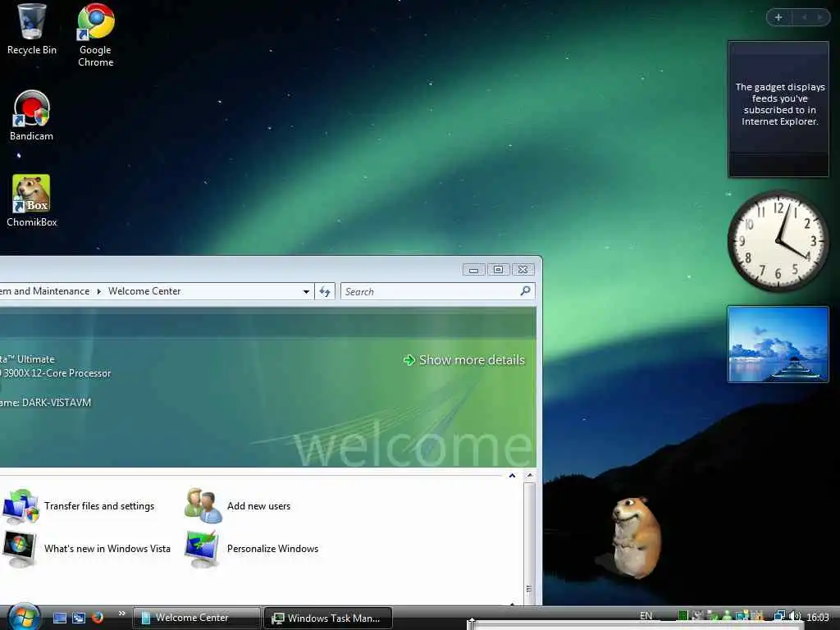
Task: Click Switch between windows in Quick Launch
Action: [79, 618]
